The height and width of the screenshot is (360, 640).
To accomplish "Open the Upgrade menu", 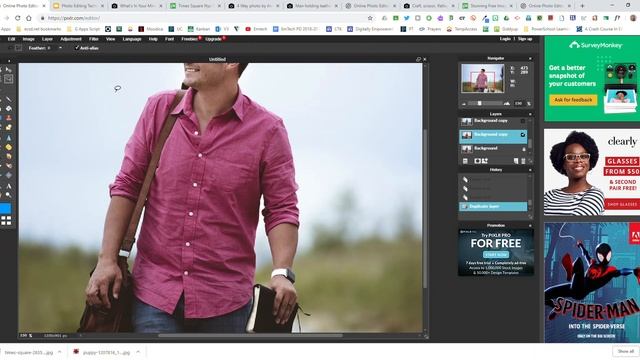I will [x=214, y=39].
